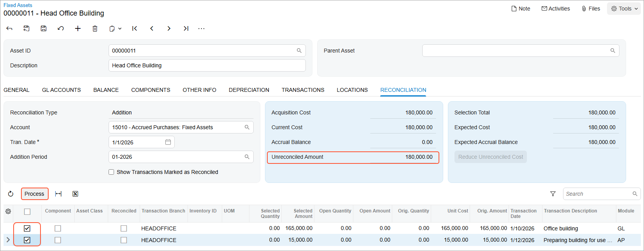The width and height of the screenshot is (644, 251).
Task: Open the grid filter funnel
Action: pyautogui.click(x=553, y=194)
